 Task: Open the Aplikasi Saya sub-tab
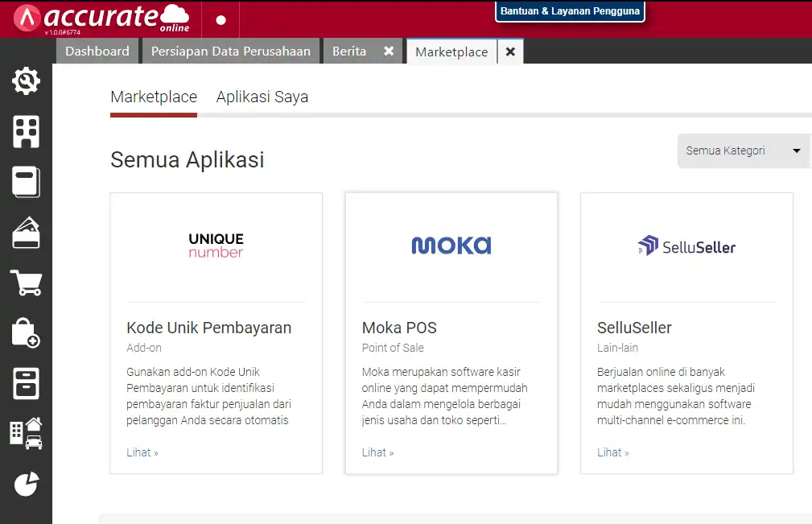262,97
